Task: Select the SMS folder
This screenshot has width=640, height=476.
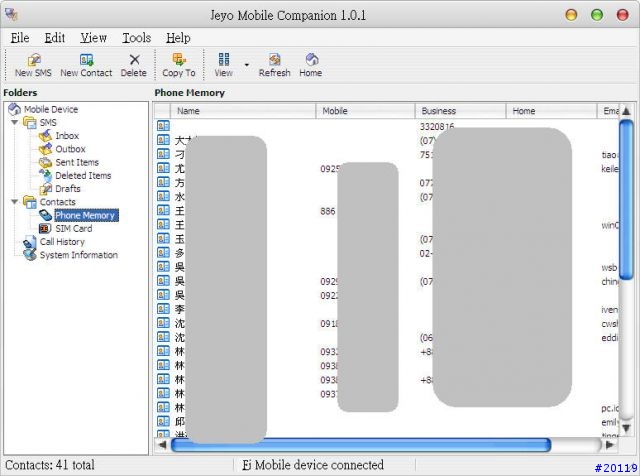Action: pos(48,122)
